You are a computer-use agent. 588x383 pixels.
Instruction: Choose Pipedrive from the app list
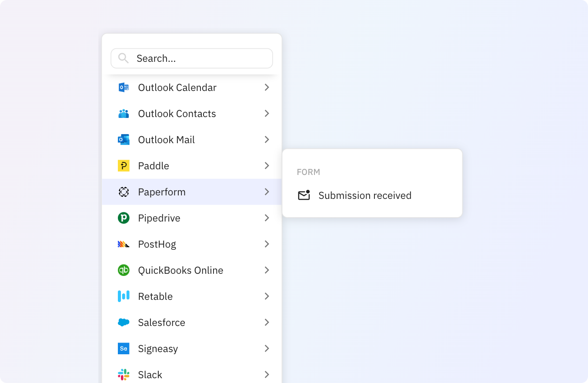192,218
